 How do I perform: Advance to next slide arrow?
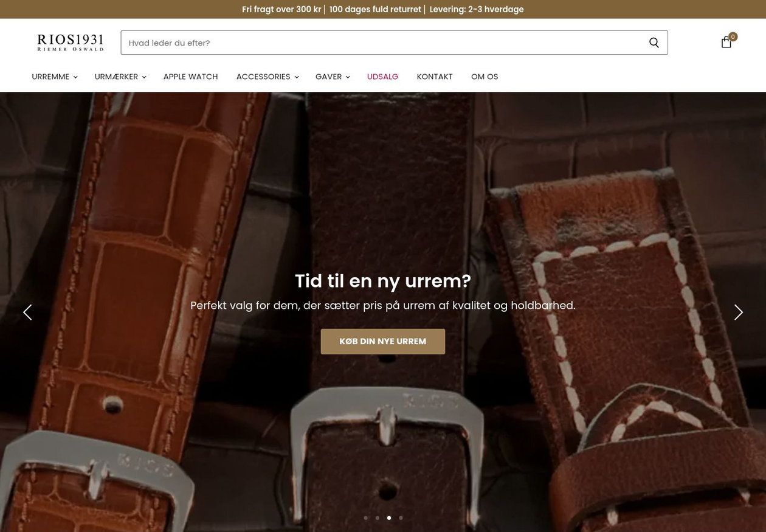click(x=739, y=313)
